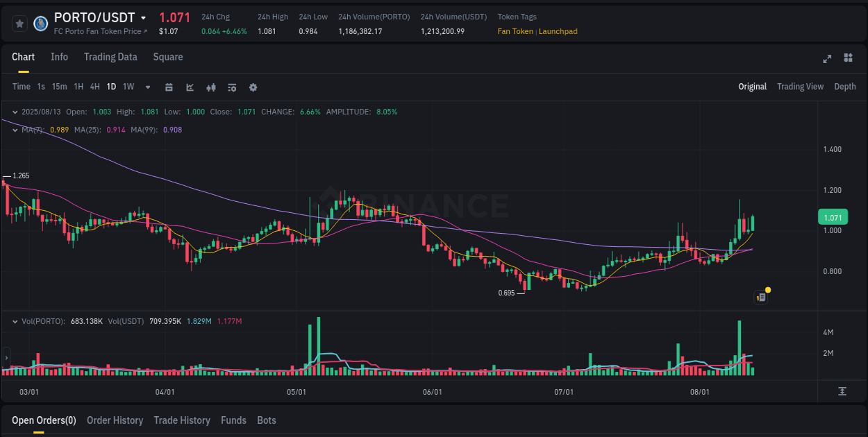This screenshot has height=437, width=868.
Task: Open the PORTO/USDT pair dropdown
Action: (143, 17)
